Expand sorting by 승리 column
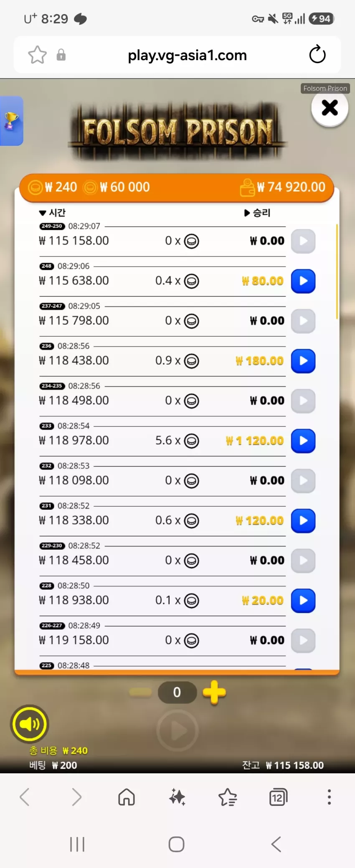This screenshot has height=868, width=355. coord(257,213)
